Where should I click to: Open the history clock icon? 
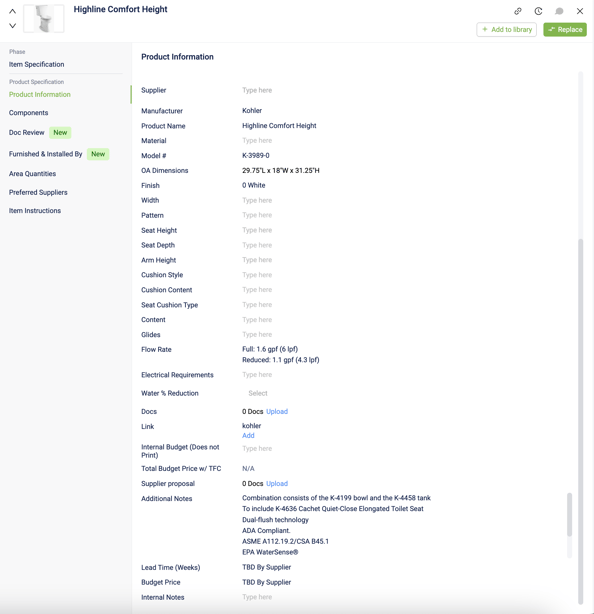[538, 11]
